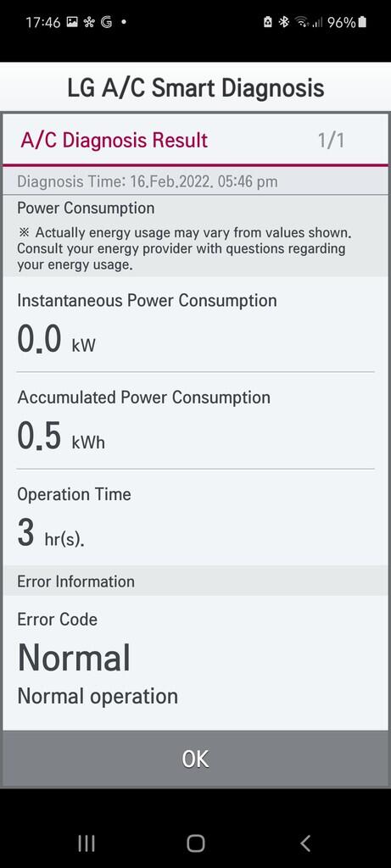Tap the Wi-Fi status icon
391x868 pixels.
coord(302,22)
